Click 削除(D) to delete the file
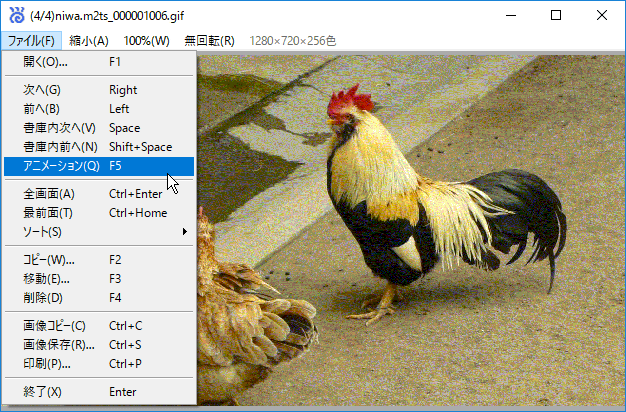This screenshot has height=412, width=626. tap(42, 298)
